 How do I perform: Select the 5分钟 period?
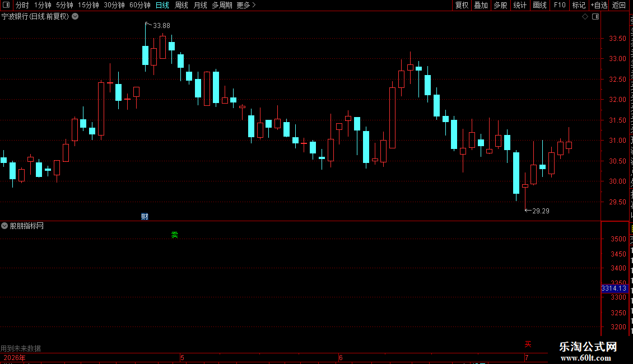pos(64,5)
